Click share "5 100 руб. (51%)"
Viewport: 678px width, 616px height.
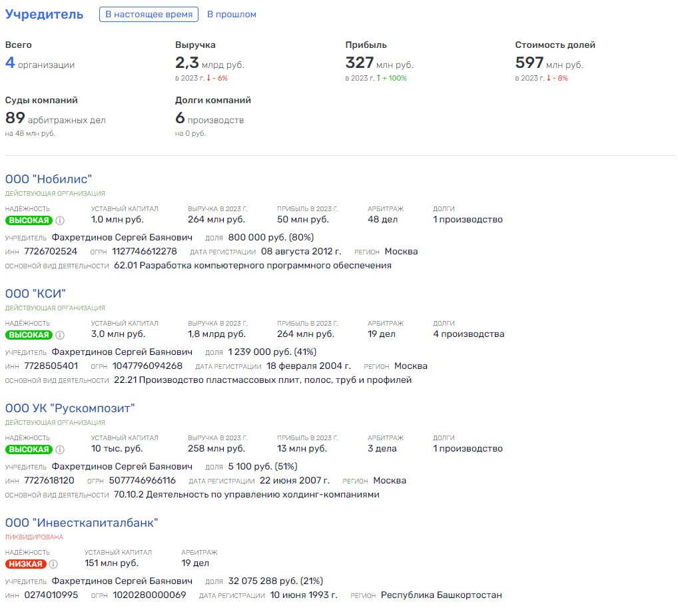(263, 466)
